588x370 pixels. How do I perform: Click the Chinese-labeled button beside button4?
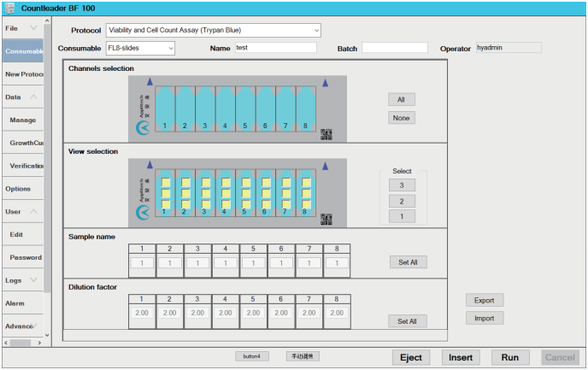(303, 356)
